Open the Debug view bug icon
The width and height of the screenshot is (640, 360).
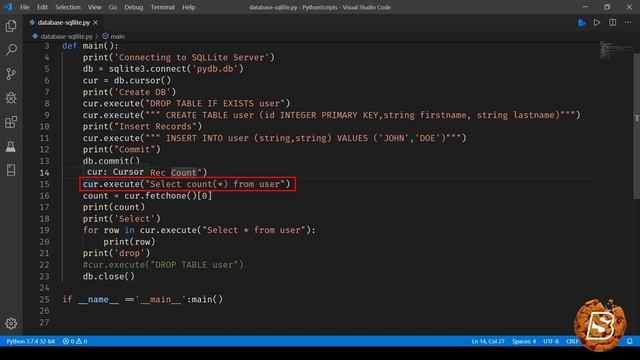point(11,98)
